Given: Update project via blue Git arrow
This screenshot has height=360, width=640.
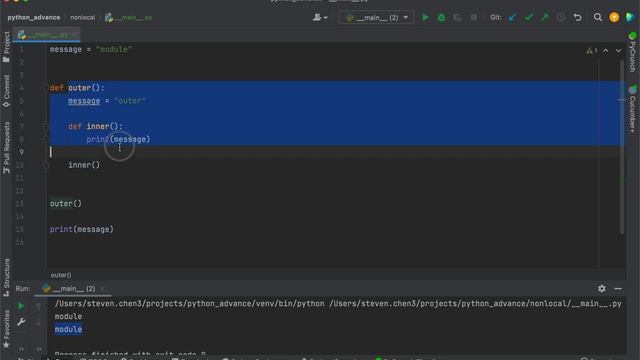Looking at the screenshot, I should coord(512,18).
